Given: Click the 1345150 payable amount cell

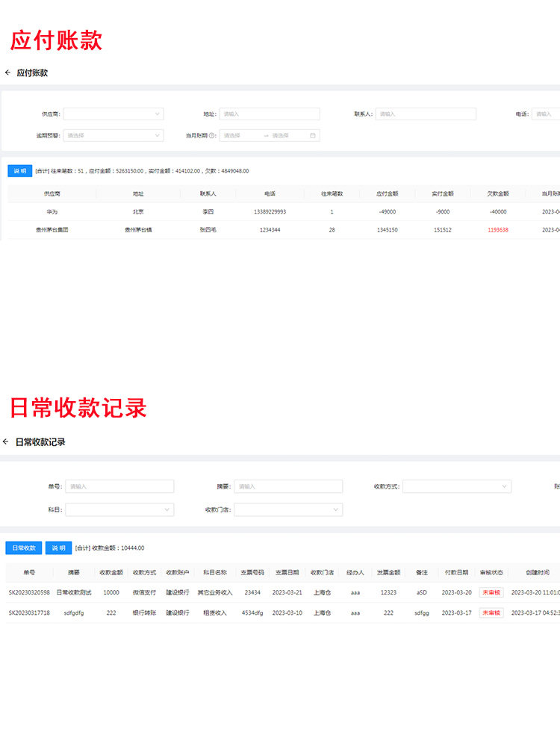Looking at the screenshot, I should point(387,229).
